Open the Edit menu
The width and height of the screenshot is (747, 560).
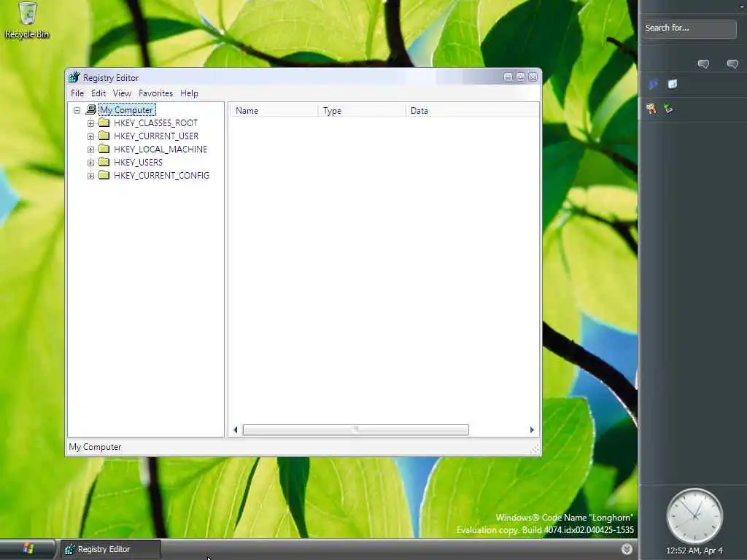(x=98, y=93)
